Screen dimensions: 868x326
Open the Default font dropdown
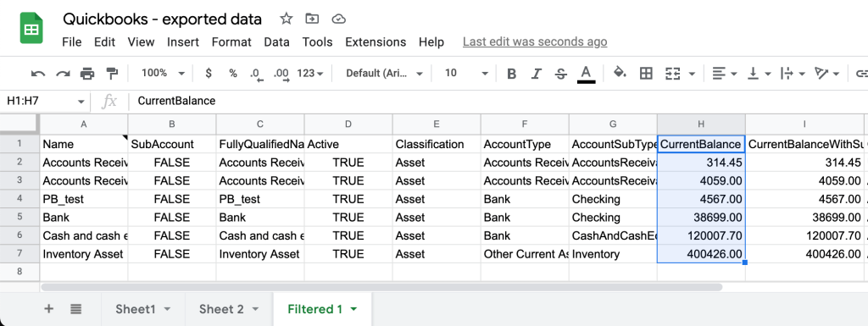tap(384, 73)
